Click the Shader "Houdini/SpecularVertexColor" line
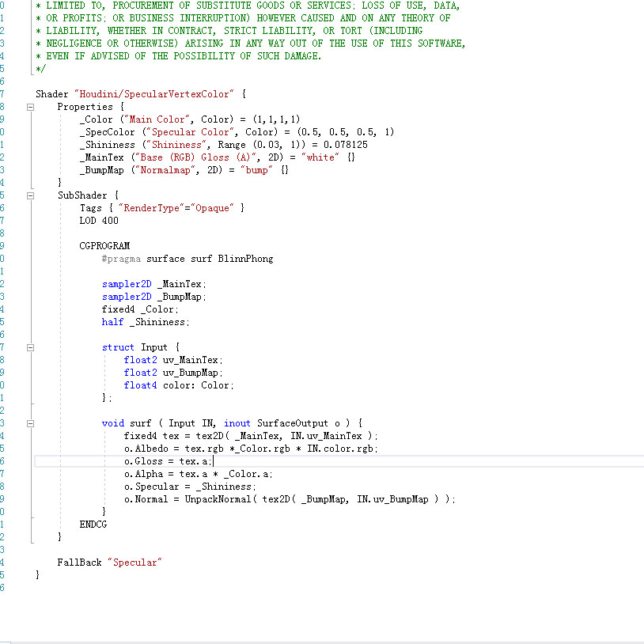 pyautogui.click(x=141, y=94)
